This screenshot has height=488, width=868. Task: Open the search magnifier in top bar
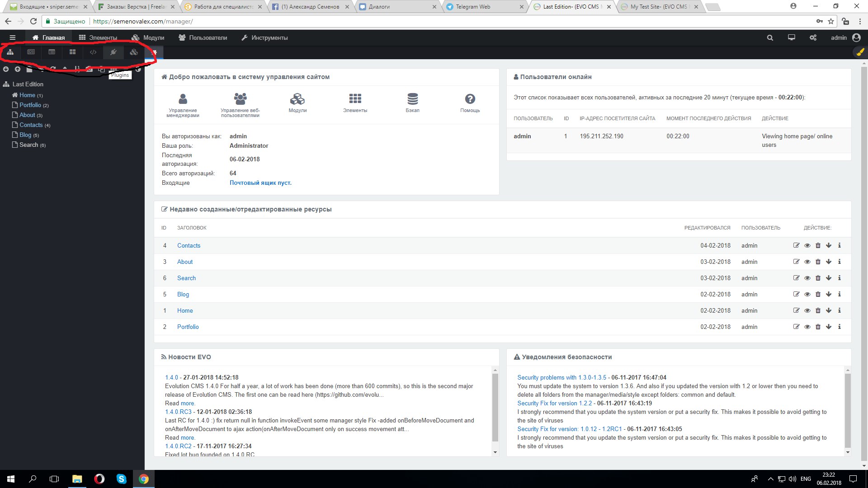pos(770,38)
